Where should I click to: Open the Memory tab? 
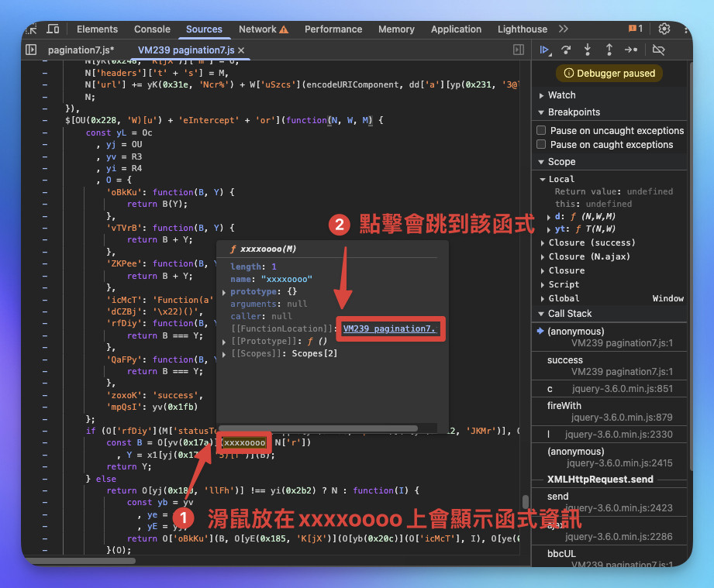(x=396, y=29)
